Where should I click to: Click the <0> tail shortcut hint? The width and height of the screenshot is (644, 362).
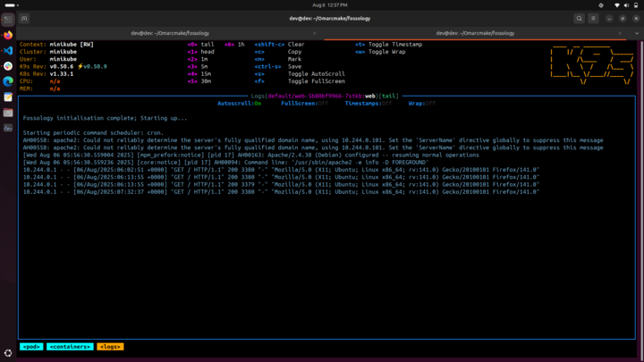click(201, 45)
